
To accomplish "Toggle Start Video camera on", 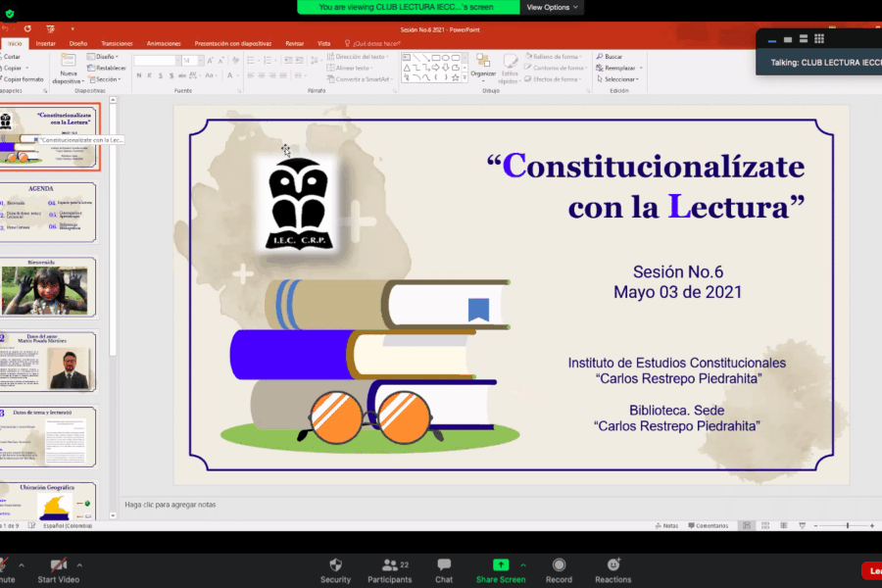I will (x=59, y=568).
